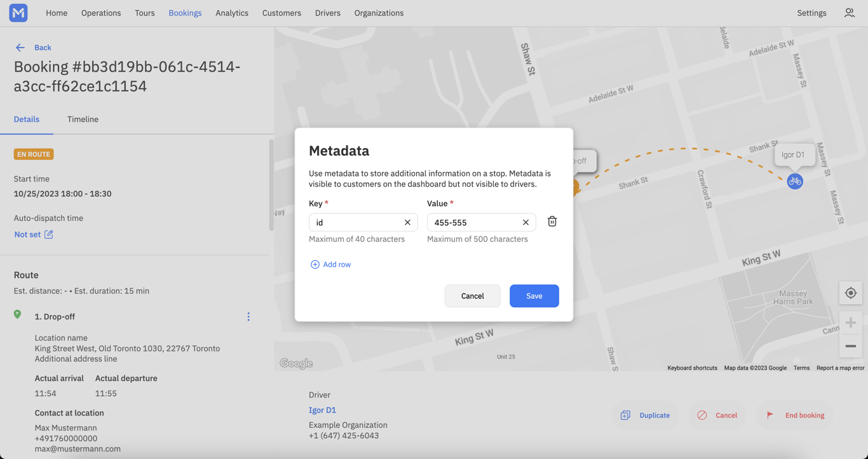Open Operations menu item
This screenshot has height=459, width=868.
(x=101, y=13)
